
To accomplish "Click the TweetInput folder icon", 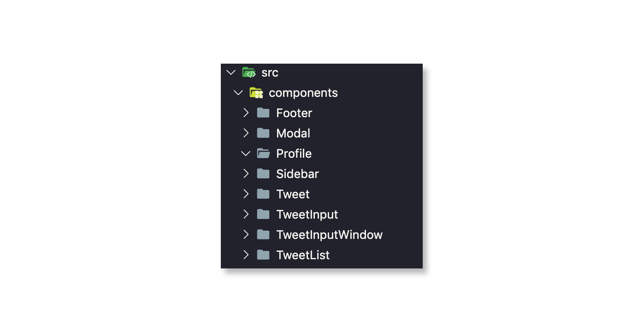I will (x=263, y=214).
